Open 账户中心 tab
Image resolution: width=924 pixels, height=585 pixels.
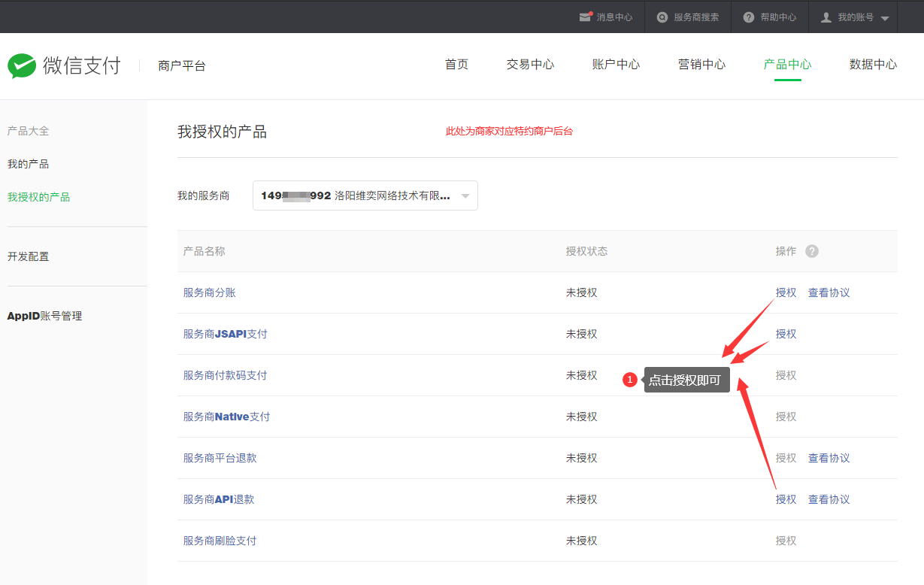(616, 65)
